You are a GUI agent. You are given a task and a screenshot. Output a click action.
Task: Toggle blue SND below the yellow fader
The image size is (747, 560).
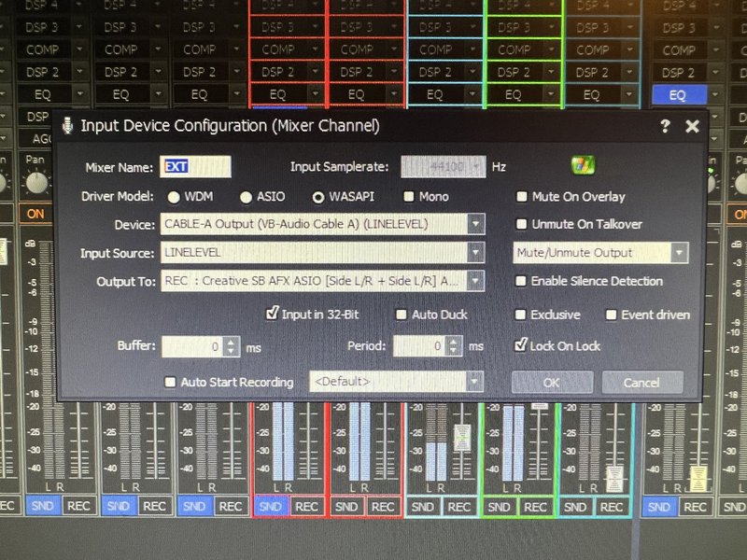pos(659,507)
